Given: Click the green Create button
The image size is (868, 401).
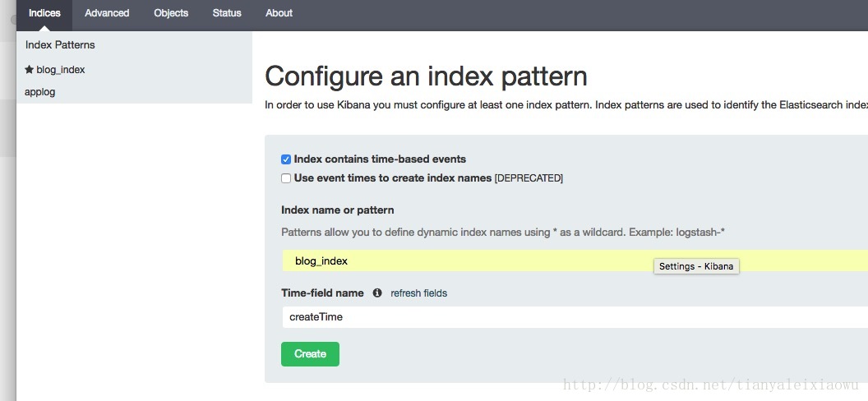Looking at the screenshot, I should coord(310,354).
